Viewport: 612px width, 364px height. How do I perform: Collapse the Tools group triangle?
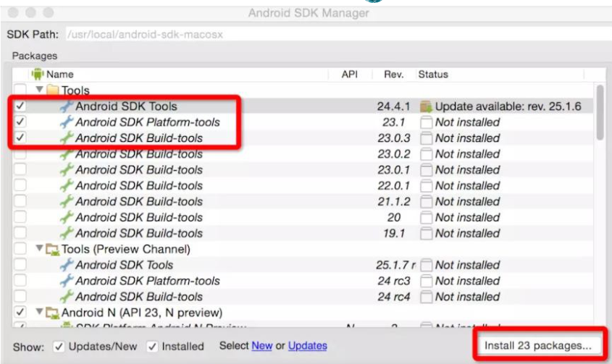tap(39, 89)
